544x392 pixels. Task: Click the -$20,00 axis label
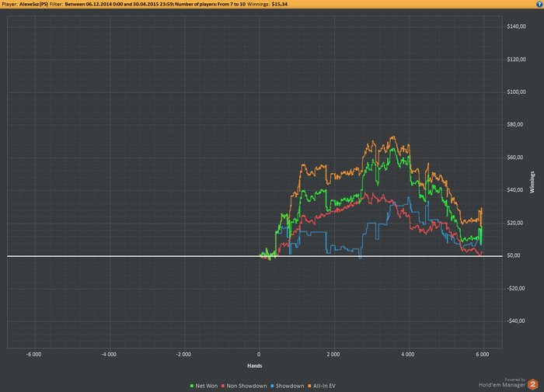click(516, 288)
